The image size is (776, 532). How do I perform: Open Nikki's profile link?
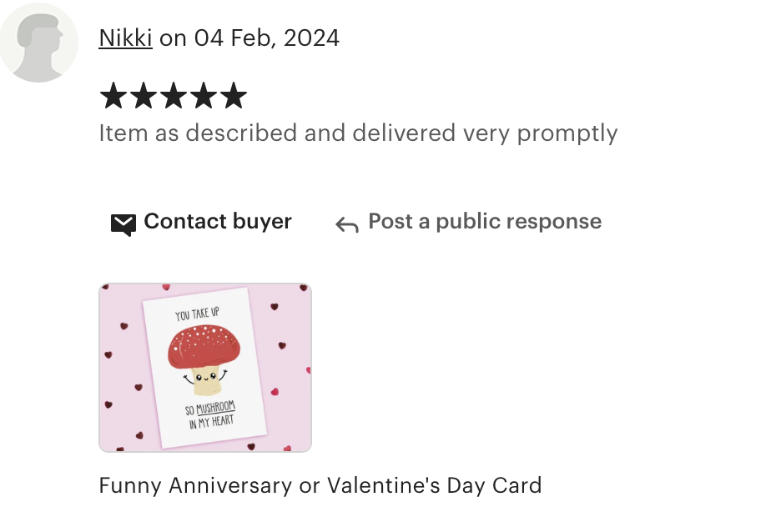point(125,38)
